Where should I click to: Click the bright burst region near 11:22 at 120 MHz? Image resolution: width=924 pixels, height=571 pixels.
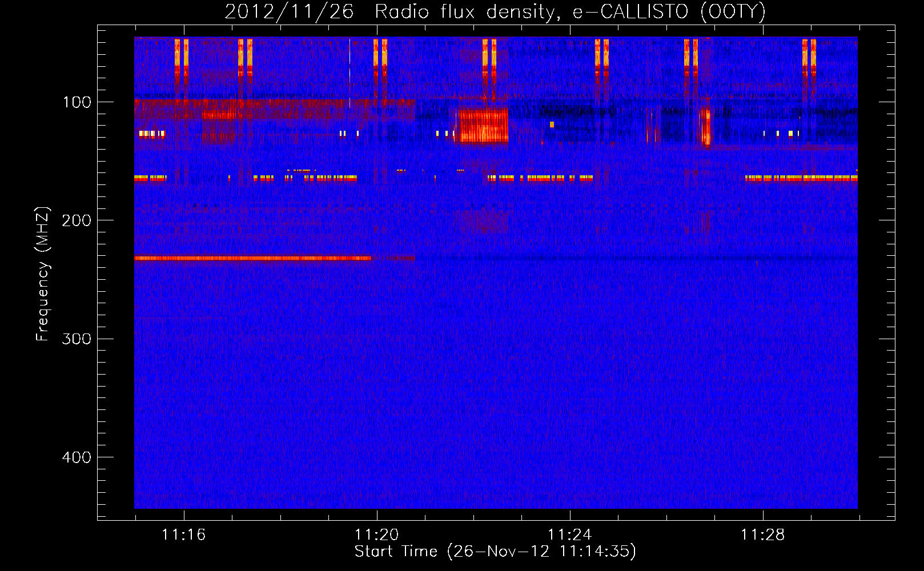coord(483,125)
